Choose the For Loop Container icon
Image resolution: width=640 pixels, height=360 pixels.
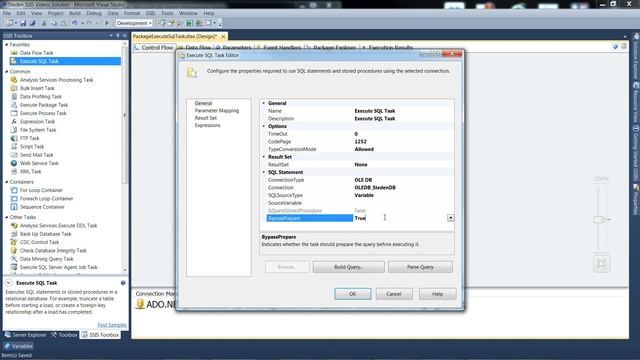pyautogui.click(x=14, y=190)
